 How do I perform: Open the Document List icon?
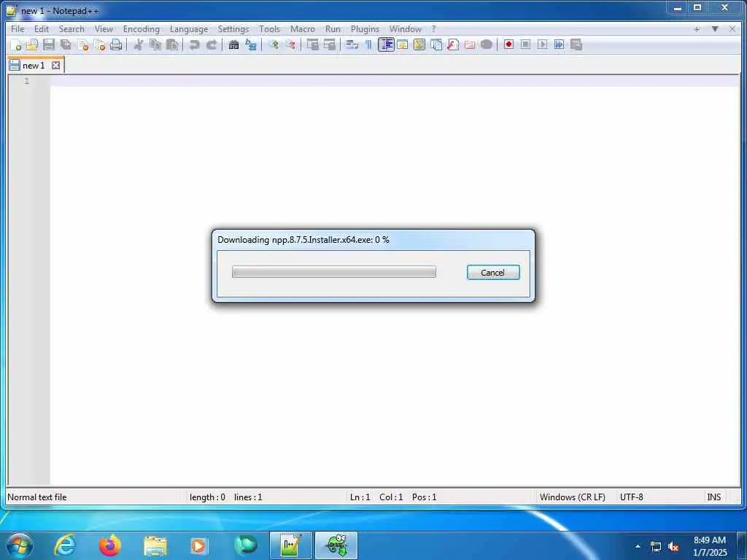(436, 44)
